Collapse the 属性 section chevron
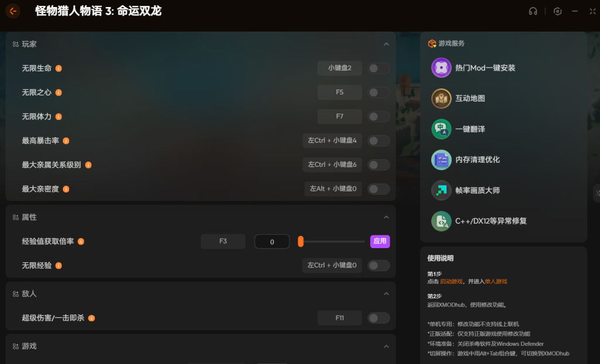600x364 pixels. pyautogui.click(x=386, y=217)
